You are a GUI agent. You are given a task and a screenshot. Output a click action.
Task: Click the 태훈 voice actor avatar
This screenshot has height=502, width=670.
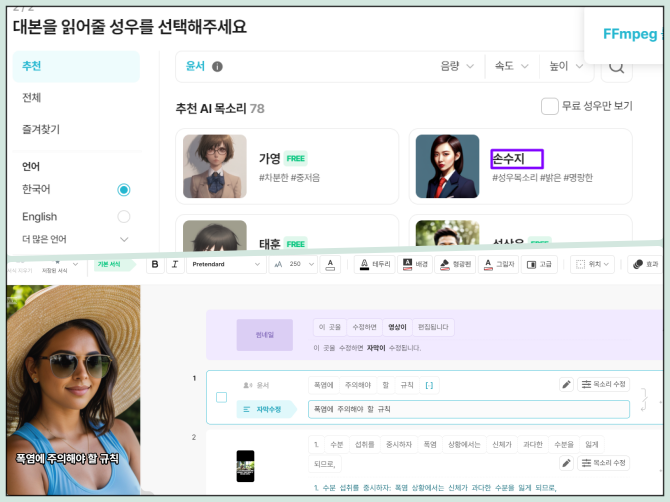[215, 235]
